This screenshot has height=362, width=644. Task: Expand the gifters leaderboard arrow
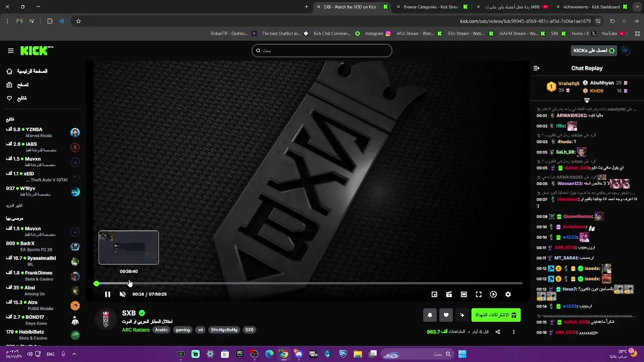pyautogui.click(x=587, y=101)
